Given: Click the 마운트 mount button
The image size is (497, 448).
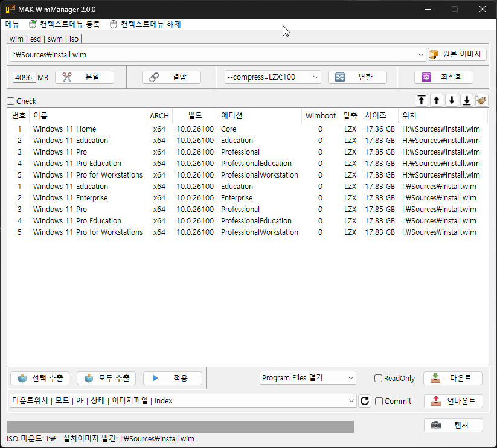Looking at the screenshot, I should point(453,379).
